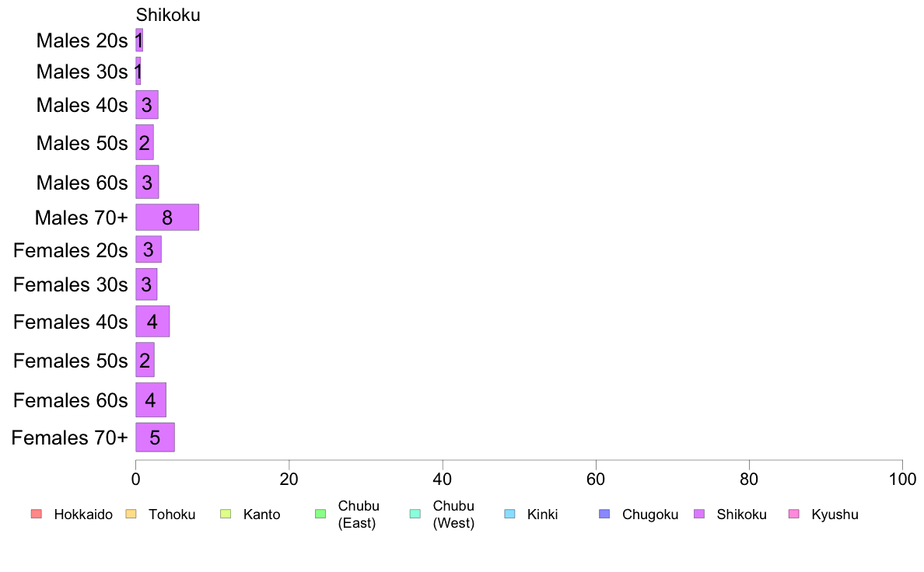Click the Chugoku legend swatch
Viewport: 924px width, 572px height.
pyautogui.click(x=604, y=514)
